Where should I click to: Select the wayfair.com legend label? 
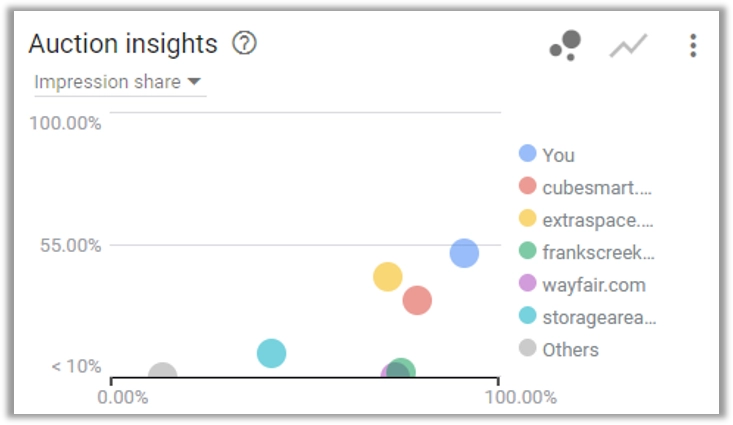(594, 285)
